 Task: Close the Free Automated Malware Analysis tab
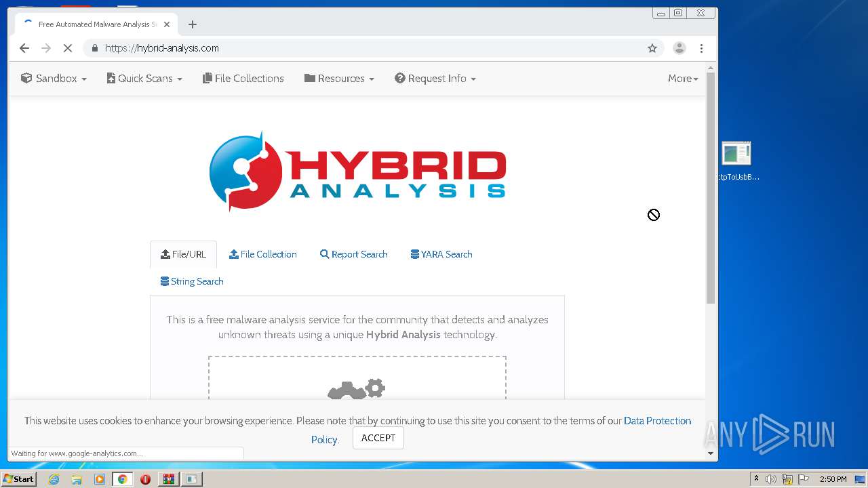pos(167,24)
